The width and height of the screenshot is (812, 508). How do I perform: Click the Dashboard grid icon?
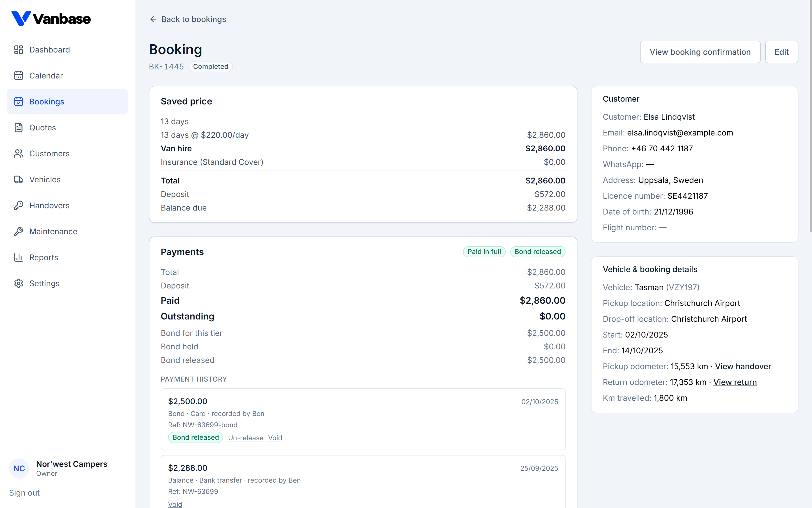pyautogui.click(x=18, y=50)
